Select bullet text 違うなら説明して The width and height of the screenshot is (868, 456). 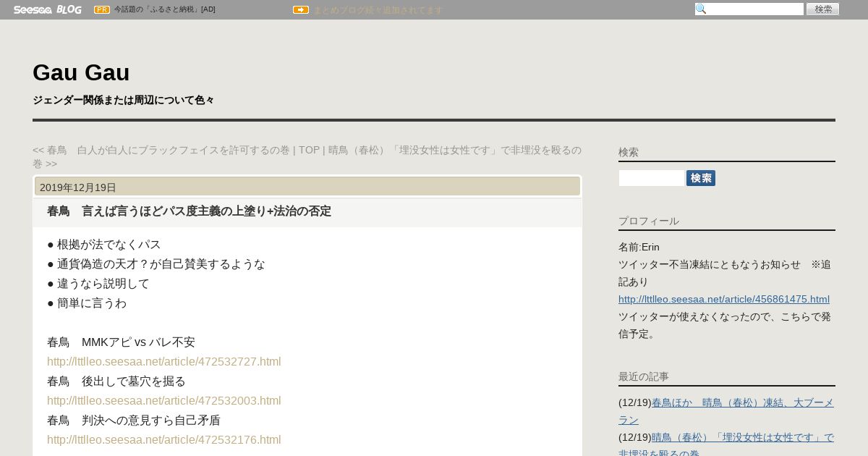coord(103,284)
